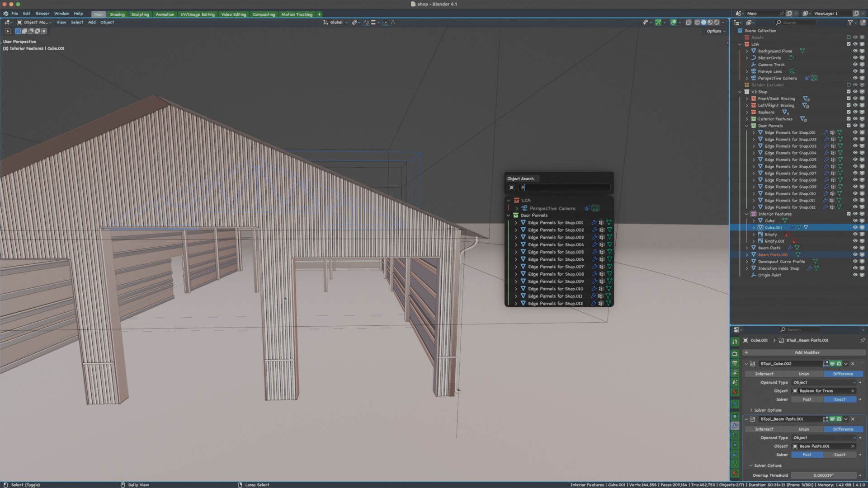Remove the BTool_Beam Posts.001 modifier
The height and width of the screenshot is (488, 868).
853,419
